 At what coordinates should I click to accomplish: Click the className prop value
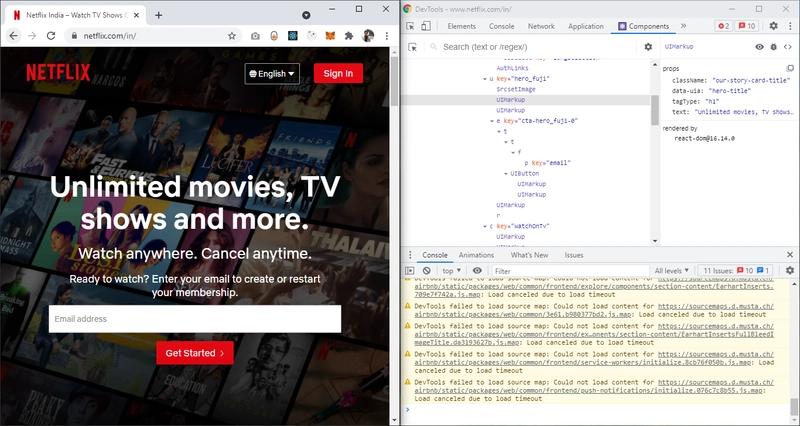click(x=751, y=81)
